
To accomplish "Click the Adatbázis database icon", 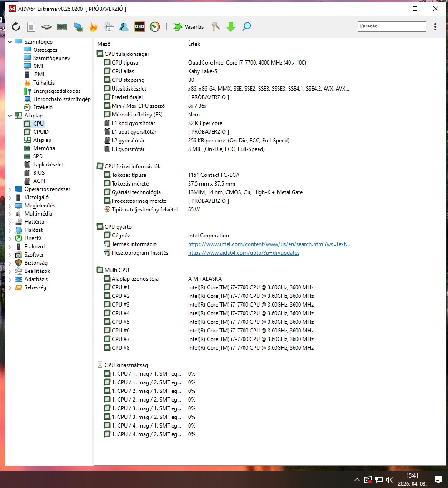I will click(x=19, y=280).
